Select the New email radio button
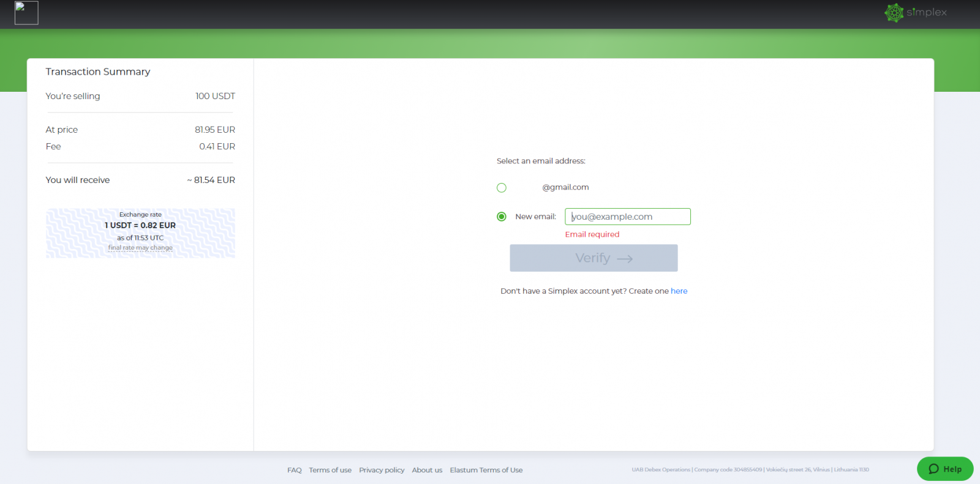The image size is (980, 484). click(x=502, y=217)
